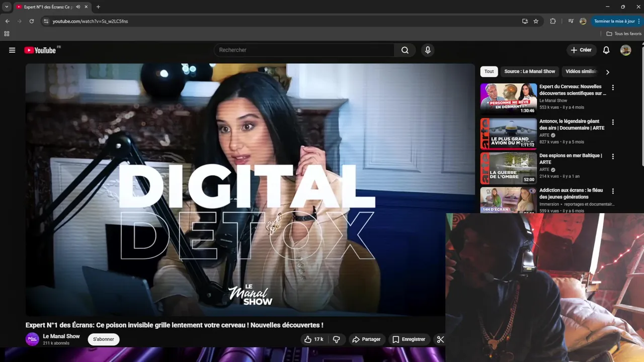The image size is (644, 362).
Task: Click the title Addiction aux écrans : le fléau
Action: click(571, 194)
